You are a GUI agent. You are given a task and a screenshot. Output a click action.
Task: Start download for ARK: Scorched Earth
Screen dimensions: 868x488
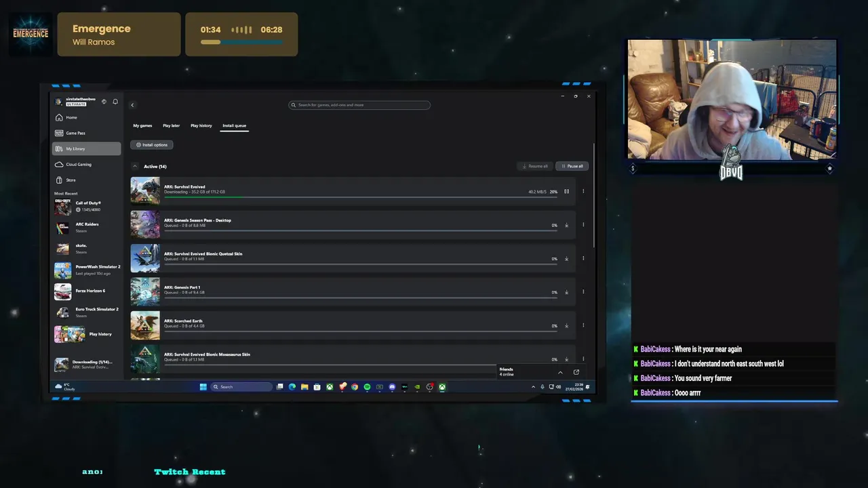[567, 325]
